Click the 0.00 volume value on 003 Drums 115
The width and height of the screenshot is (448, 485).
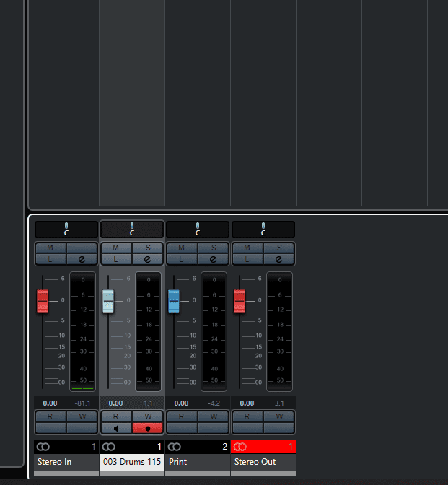click(115, 403)
